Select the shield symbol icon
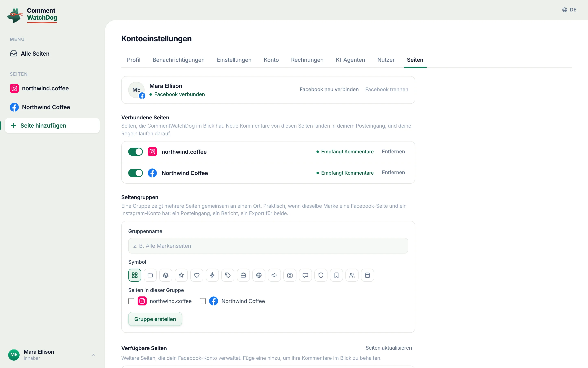 coord(321,275)
